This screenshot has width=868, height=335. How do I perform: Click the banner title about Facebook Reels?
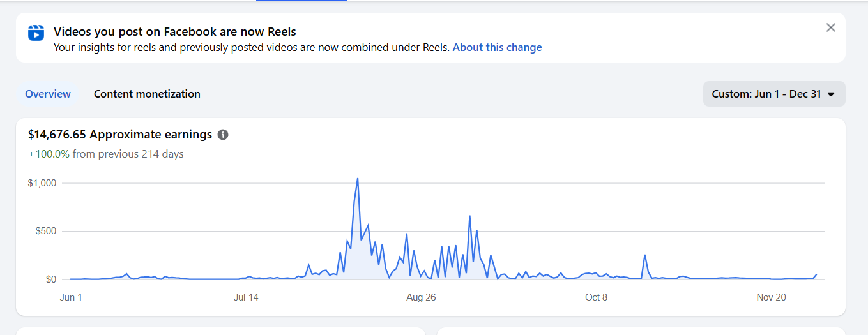(x=174, y=31)
